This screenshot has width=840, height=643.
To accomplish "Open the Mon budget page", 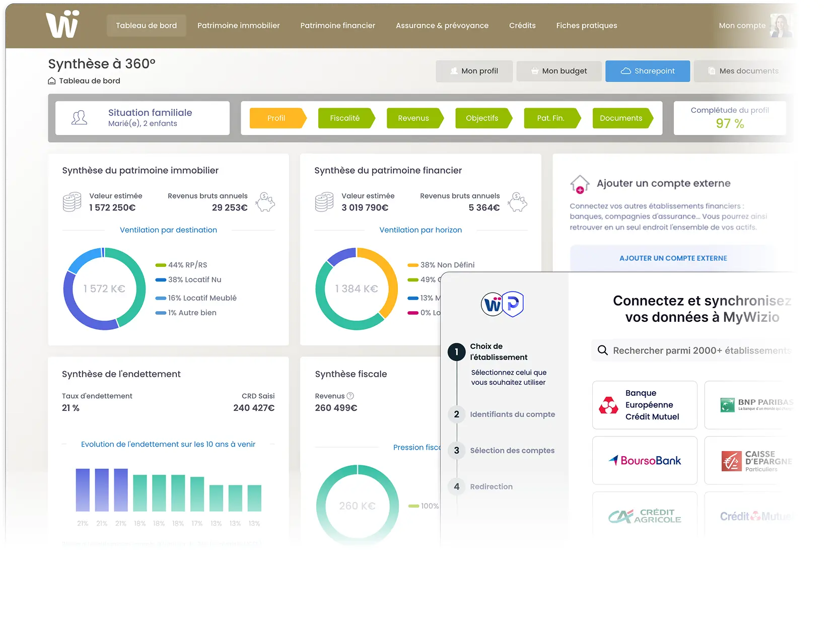I will tap(559, 71).
